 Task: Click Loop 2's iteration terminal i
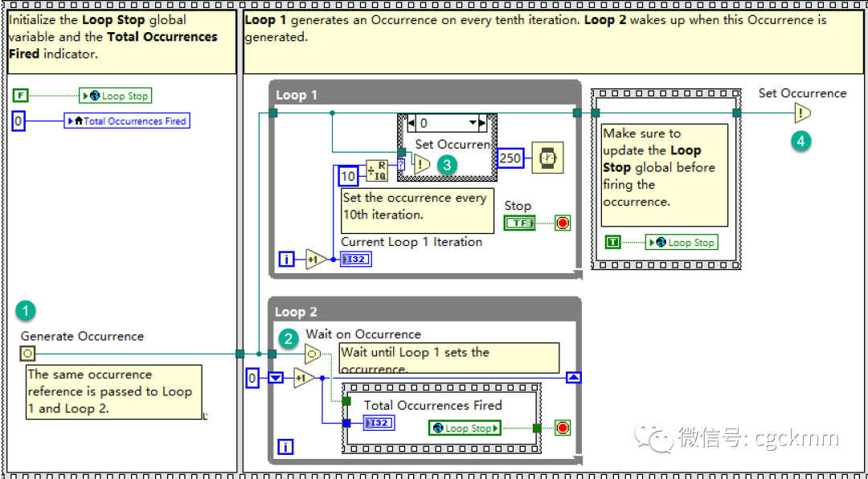tap(286, 447)
